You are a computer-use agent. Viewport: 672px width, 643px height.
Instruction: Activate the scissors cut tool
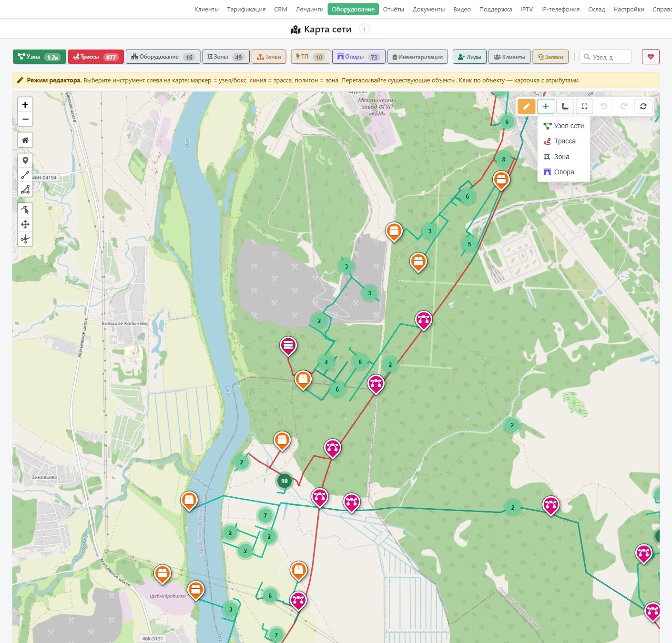coord(25,239)
